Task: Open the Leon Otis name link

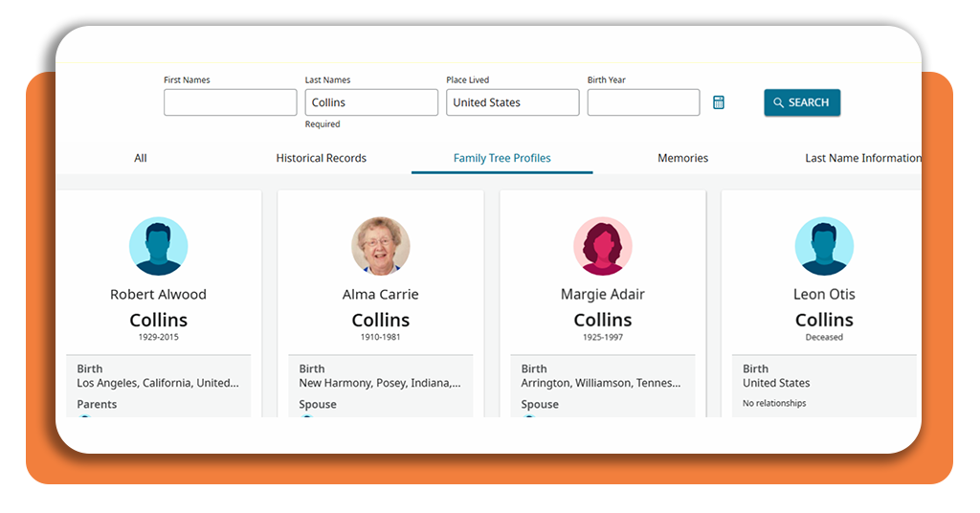Action: [824, 294]
